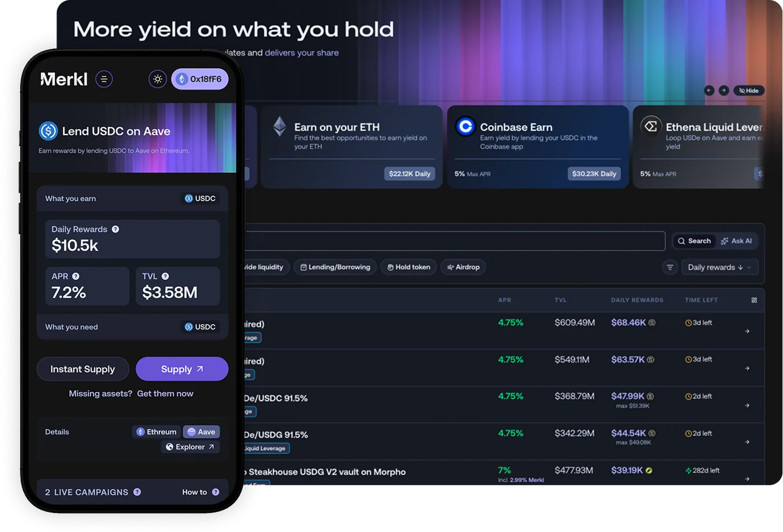Open the Earn on your ETH card
The width and height of the screenshot is (783, 532).
click(x=352, y=147)
